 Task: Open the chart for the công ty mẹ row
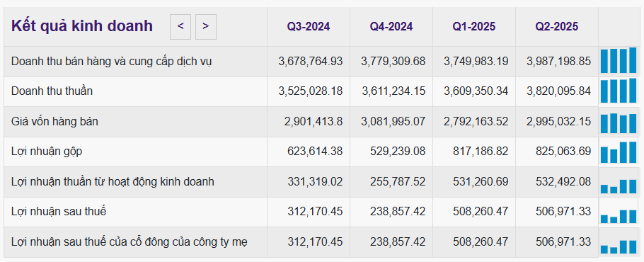(619, 246)
